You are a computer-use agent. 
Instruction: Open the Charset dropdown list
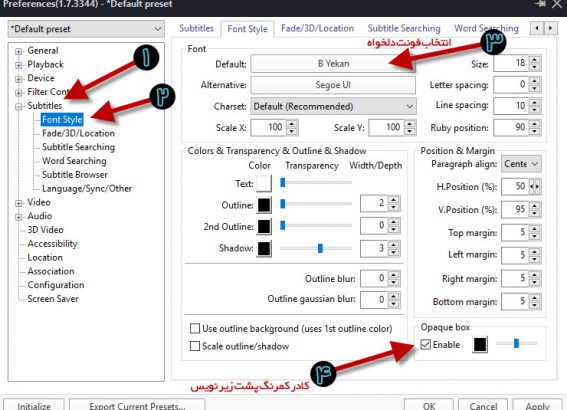[333, 106]
